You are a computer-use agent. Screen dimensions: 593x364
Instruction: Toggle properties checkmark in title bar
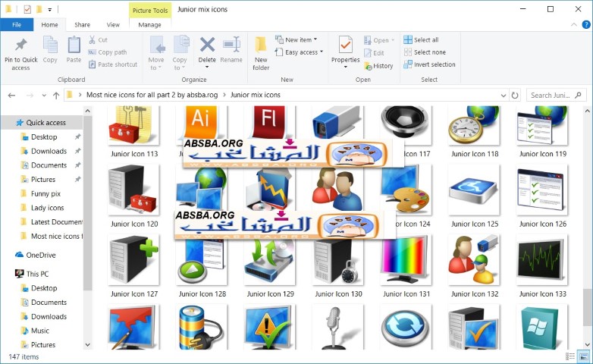coord(27,9)
